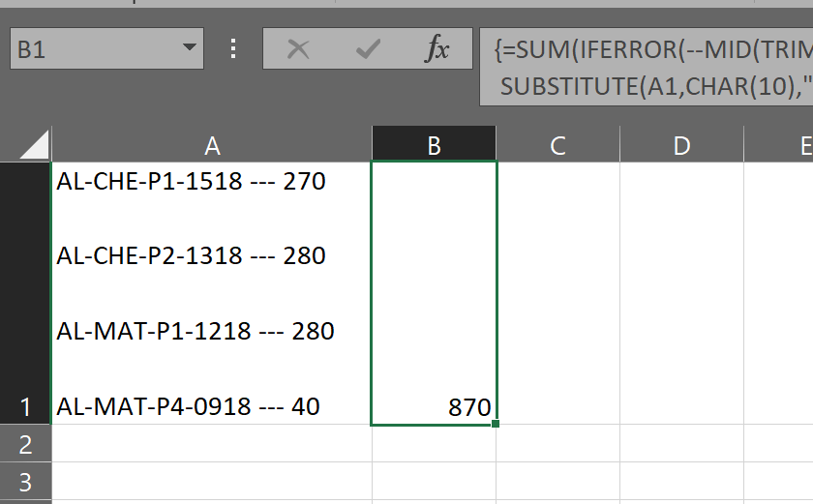Image resolution: width=813 pixels, height=504 pixels.
Task: Open the Insert Function fx dialog
Action: point(437,49)
